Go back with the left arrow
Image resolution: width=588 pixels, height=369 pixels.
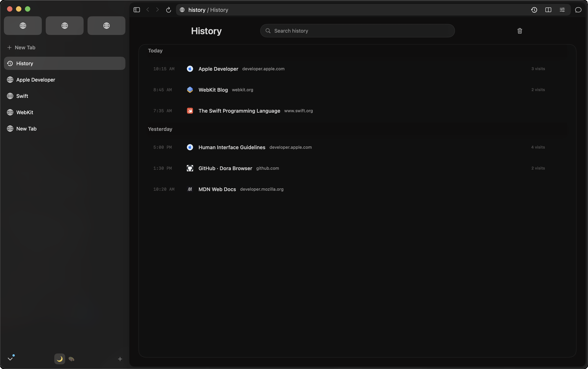click(148, 10)
